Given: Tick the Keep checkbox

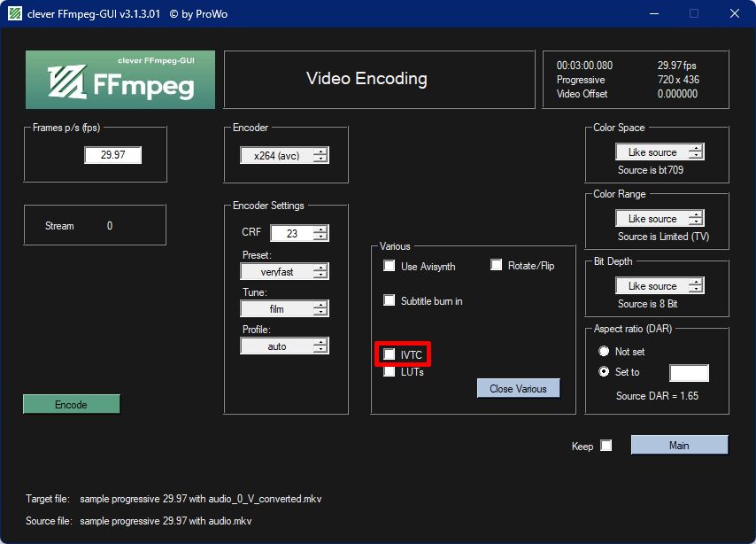Looking at the screenshot, I should point(606,445).
